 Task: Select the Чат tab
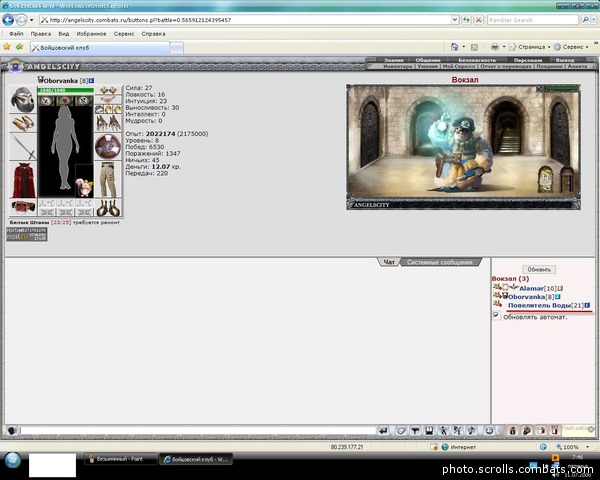pyautogui.click(x=389, y=262)
